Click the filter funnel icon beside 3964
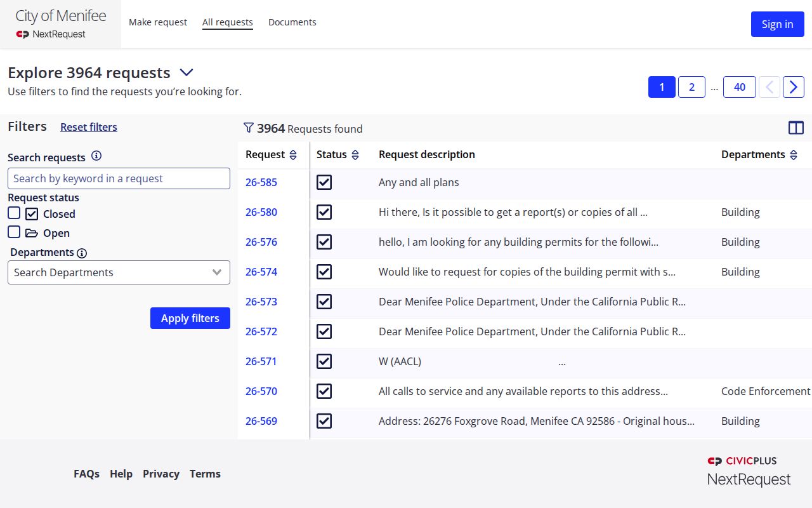The height and width of the screenshot is (508, 812). [249, 128]
